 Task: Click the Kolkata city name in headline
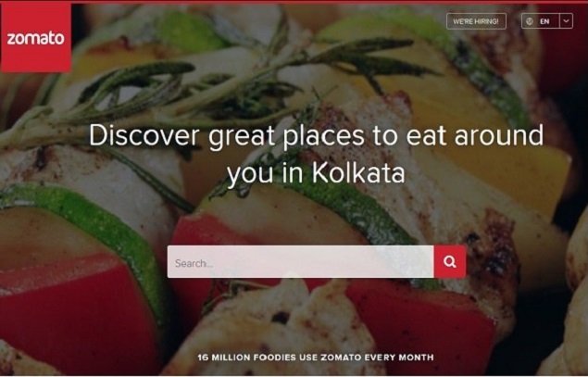point(358,173)
